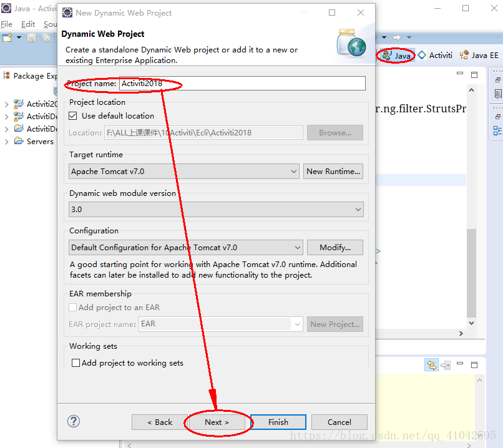Click restore icon in right trim stack
This screenshot has height=448, width=503.
[x=498, y=80]
